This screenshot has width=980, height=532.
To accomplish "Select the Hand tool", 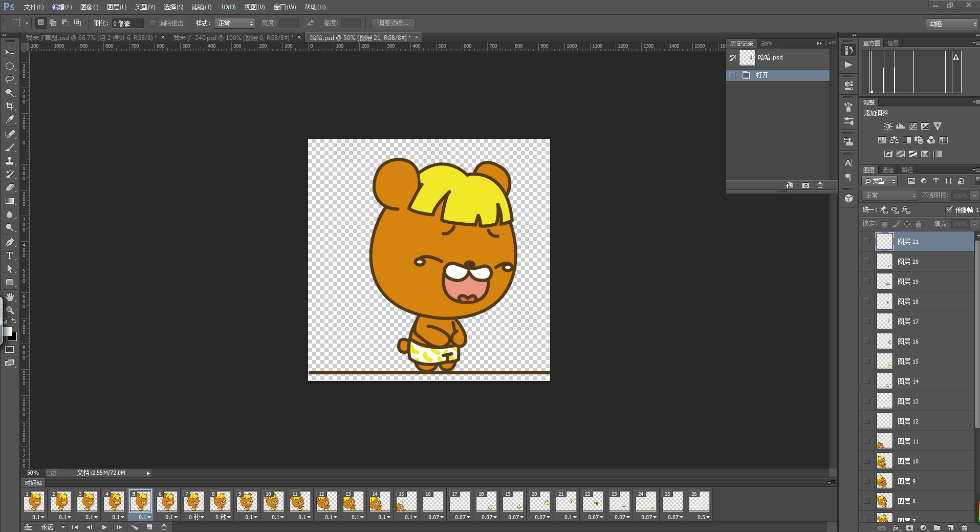I will pos(10,297).
